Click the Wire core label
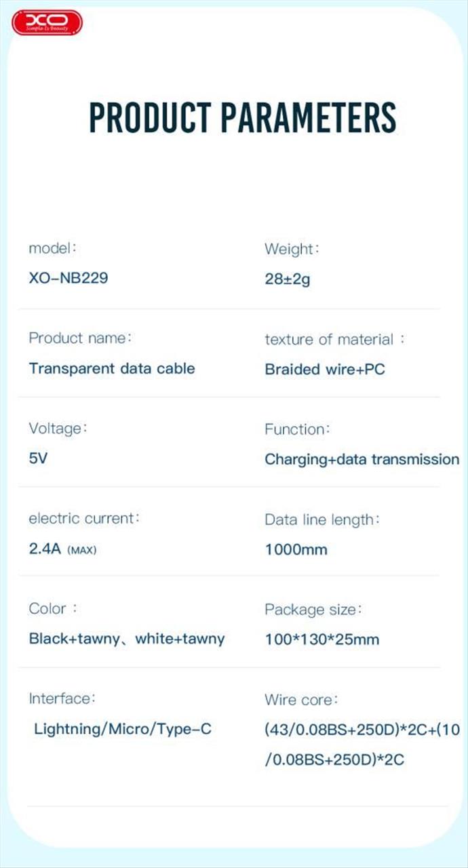 point(300,699)
